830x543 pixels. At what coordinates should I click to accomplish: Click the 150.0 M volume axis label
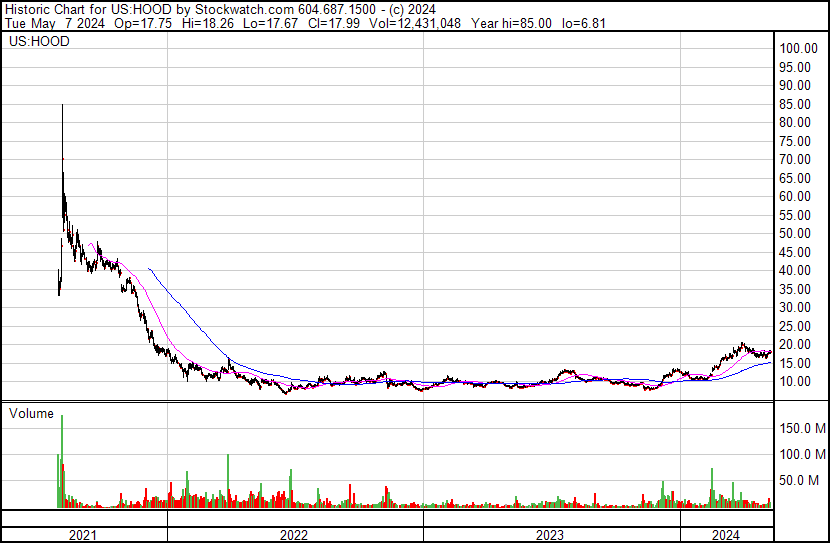pos(802,428)
